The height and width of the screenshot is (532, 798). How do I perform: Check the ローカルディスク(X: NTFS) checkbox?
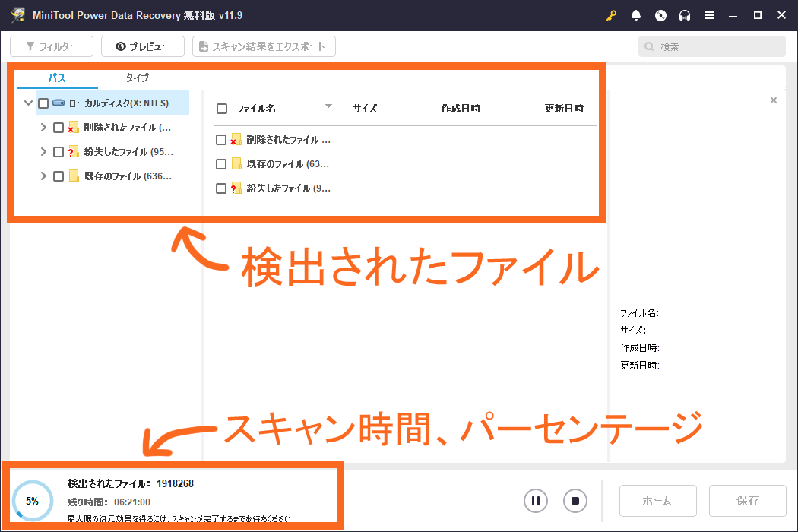coord(43,103)
